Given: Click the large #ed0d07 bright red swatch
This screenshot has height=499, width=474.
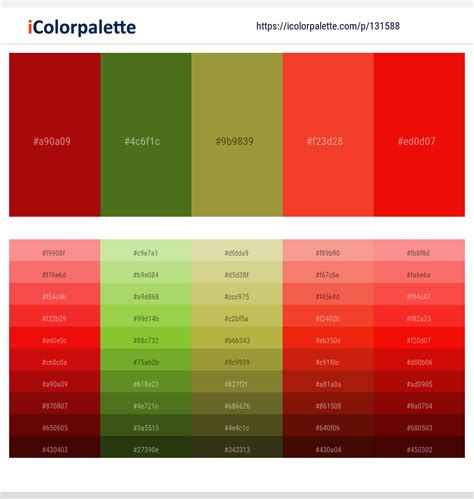Looking at the screenshot, I should coord(419,135).
